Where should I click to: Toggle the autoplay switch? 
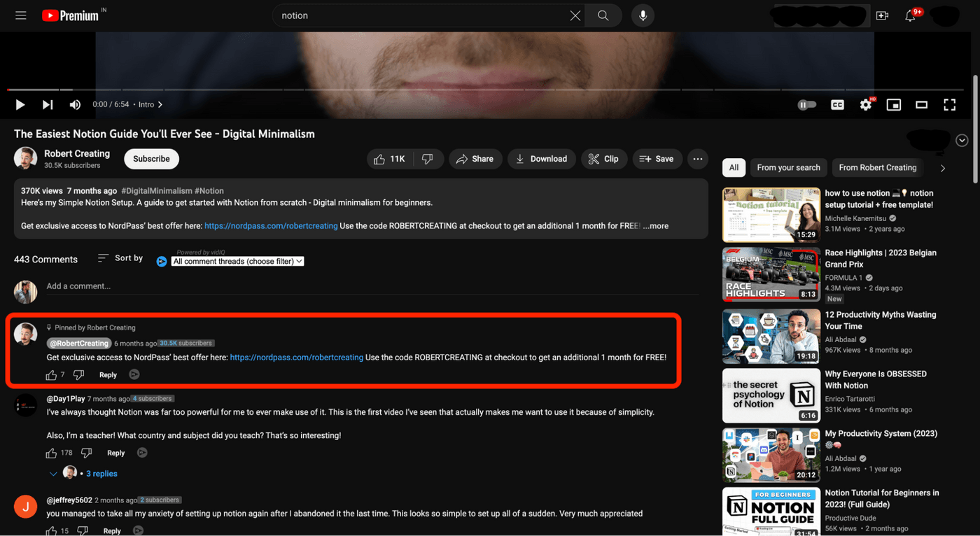tap(806, 105)
